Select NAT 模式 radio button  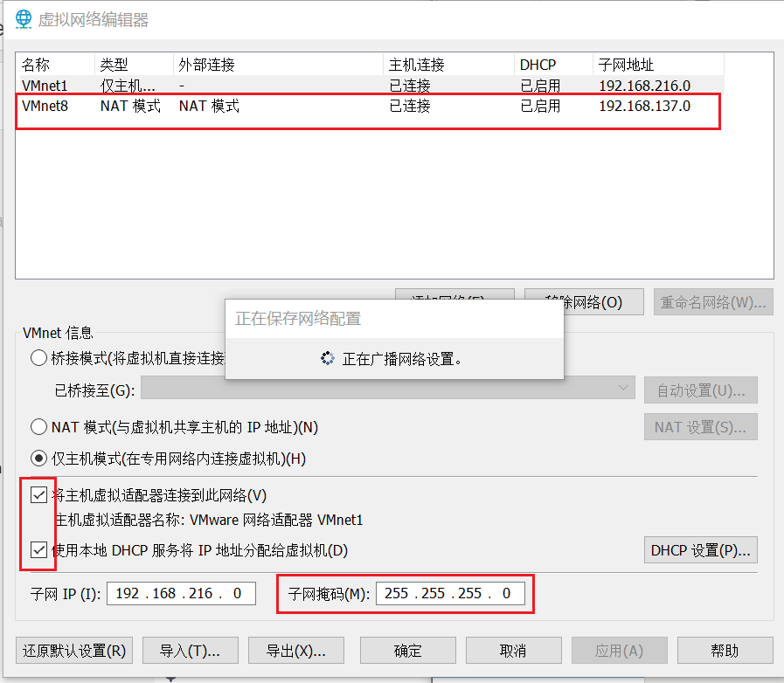coord(38,427)
